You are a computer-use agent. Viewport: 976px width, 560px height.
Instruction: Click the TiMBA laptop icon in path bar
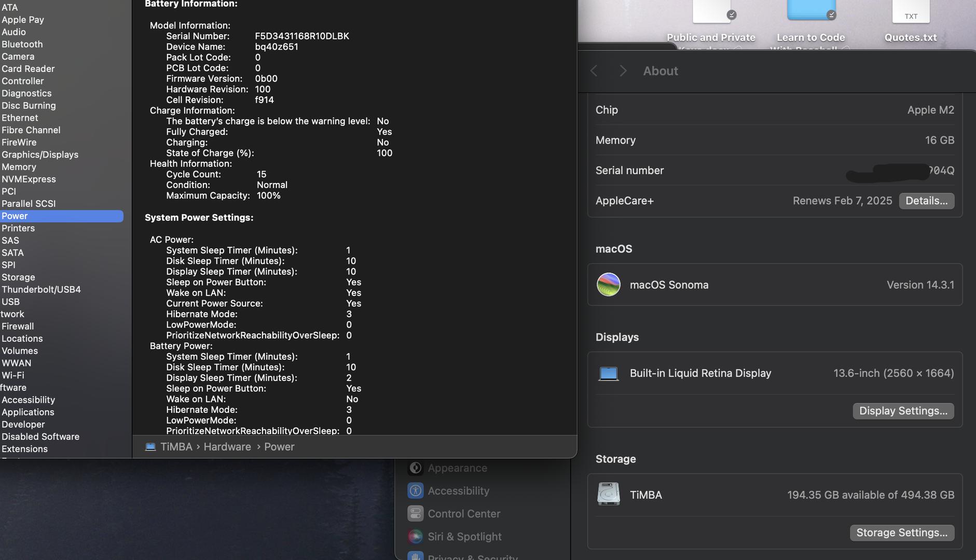(x=150, y=447)
